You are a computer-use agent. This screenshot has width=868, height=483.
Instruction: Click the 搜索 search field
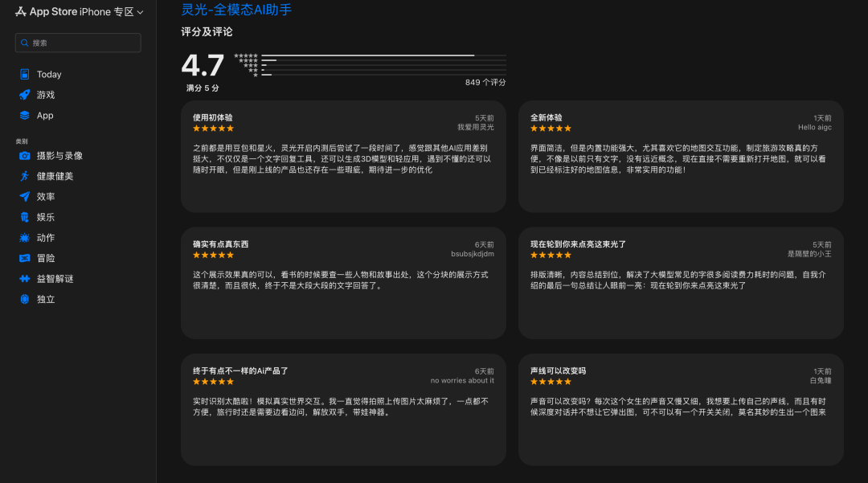[x=78, y=43]
